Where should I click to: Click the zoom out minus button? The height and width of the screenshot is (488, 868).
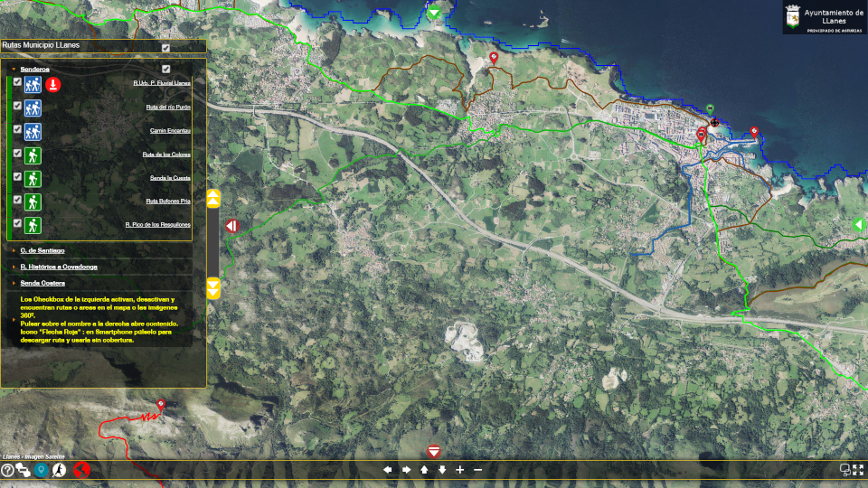point(478,470)
